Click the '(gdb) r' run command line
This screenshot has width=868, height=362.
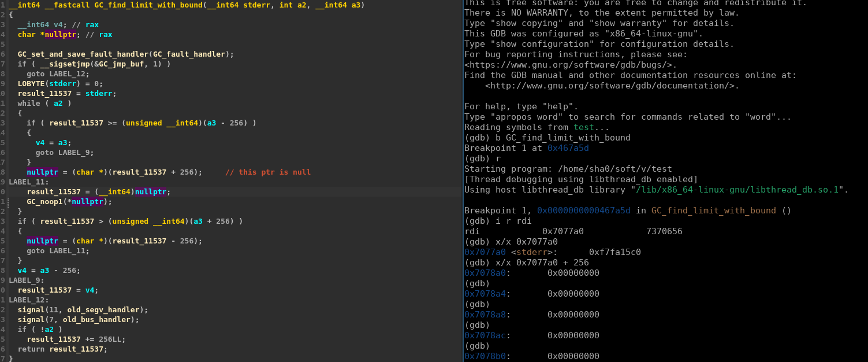(x=482, y=158)
